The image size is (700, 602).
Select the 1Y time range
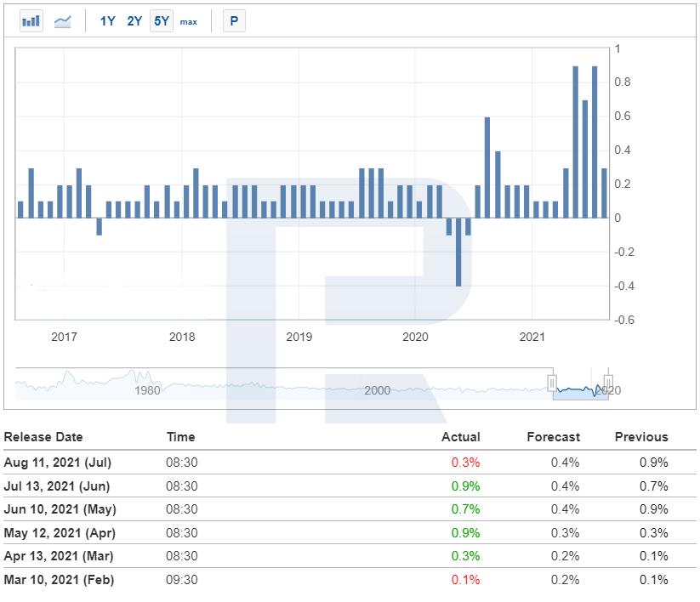(107, 21)
